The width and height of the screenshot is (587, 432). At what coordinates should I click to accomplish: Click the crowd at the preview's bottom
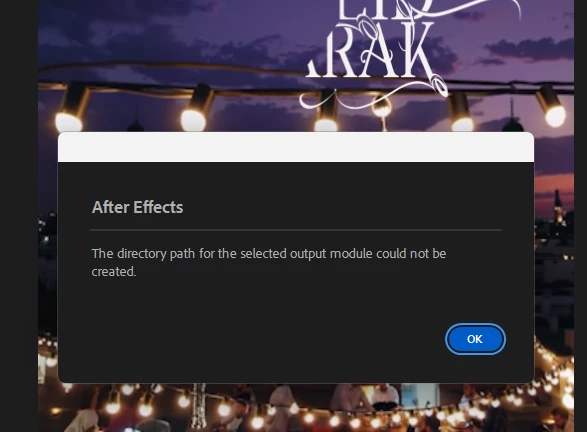pos(299,410)
